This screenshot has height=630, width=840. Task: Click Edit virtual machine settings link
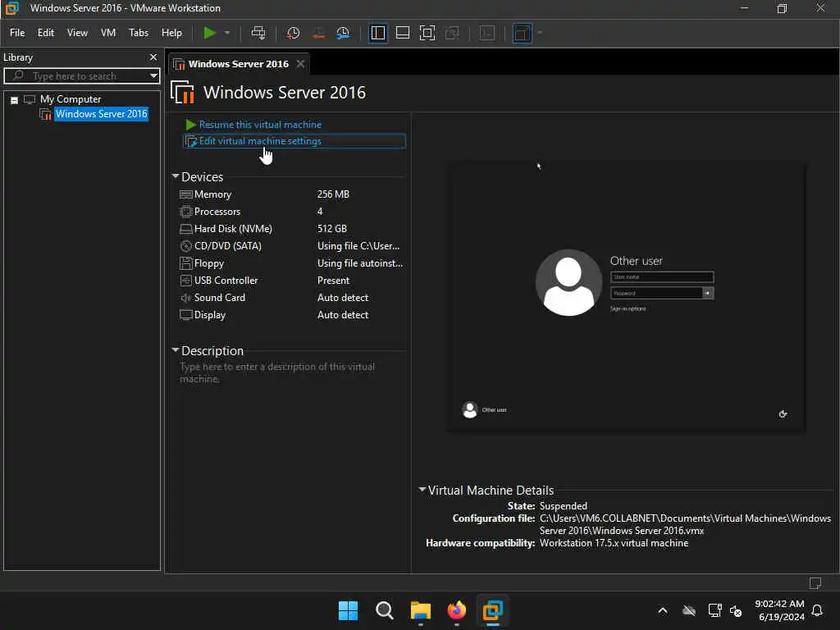click(260, 141)
